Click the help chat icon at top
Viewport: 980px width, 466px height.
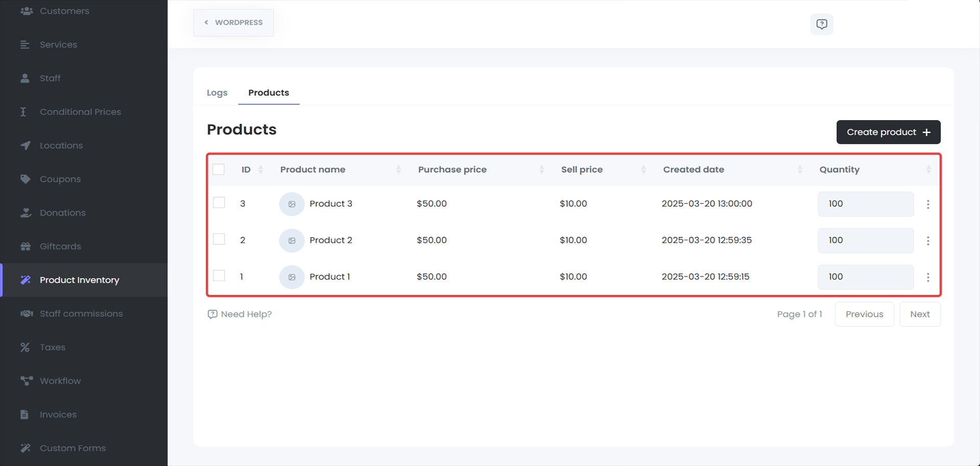[x=821, y=24]
